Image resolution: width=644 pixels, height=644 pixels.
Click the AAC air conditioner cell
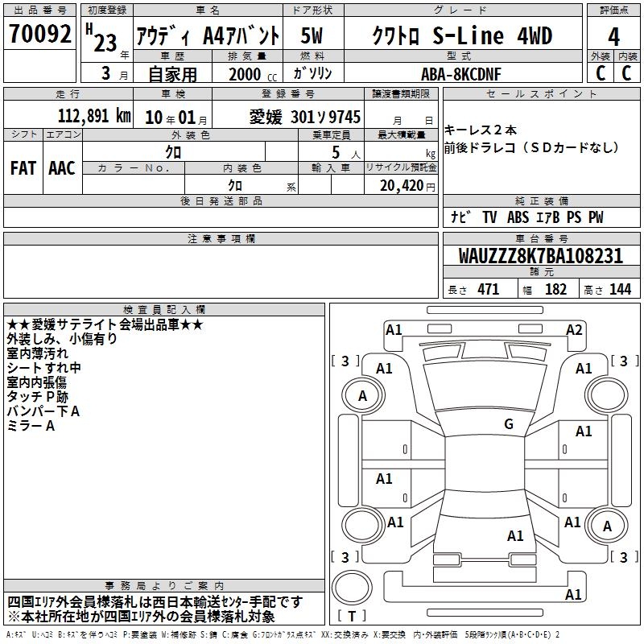click(62, 167)
